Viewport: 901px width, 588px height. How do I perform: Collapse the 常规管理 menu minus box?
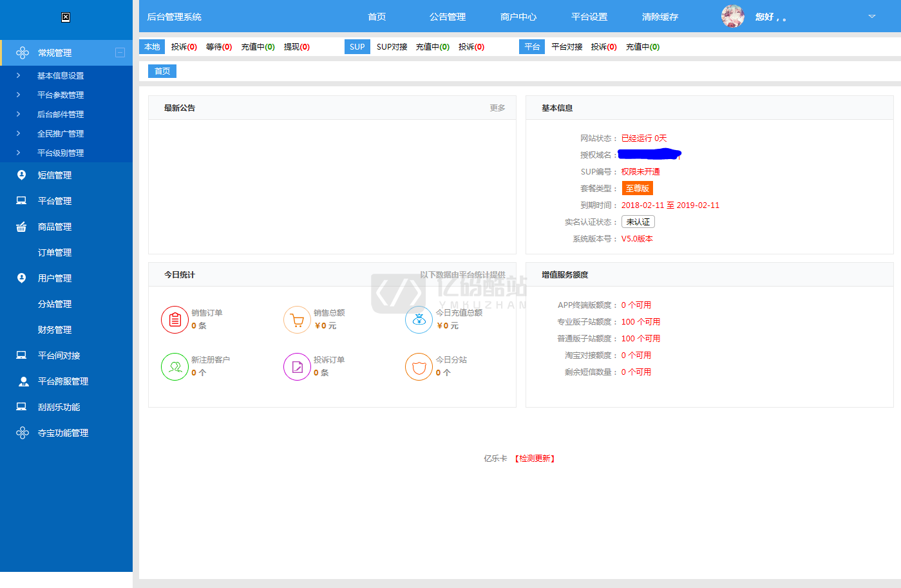[x=120, y=53]
